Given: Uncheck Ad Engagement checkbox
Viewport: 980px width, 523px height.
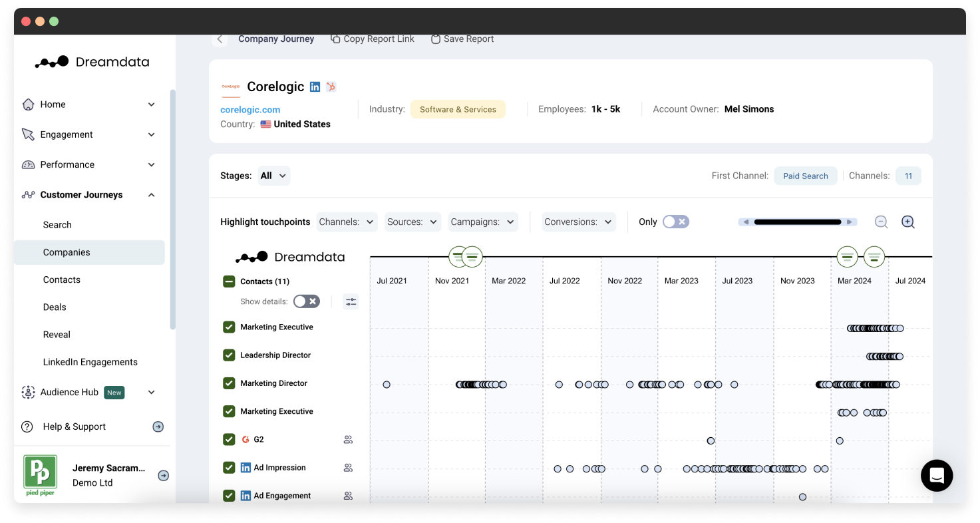Looking at the screenshot, I should point(229,496).
